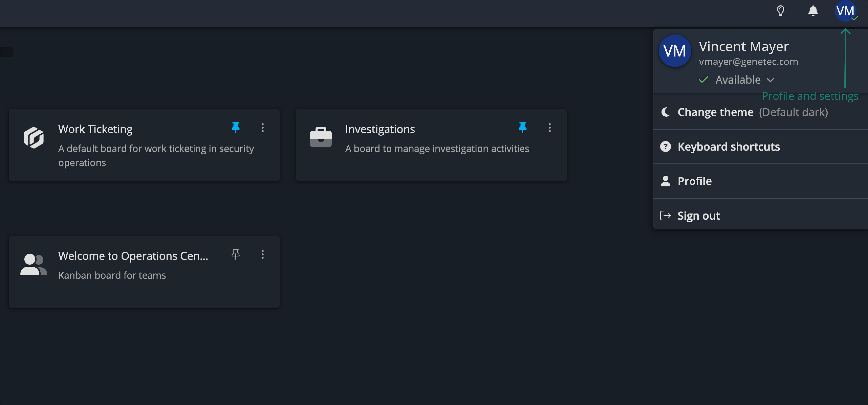
Task: Click the Work Ticketing description text
Action: pos(156,155)
